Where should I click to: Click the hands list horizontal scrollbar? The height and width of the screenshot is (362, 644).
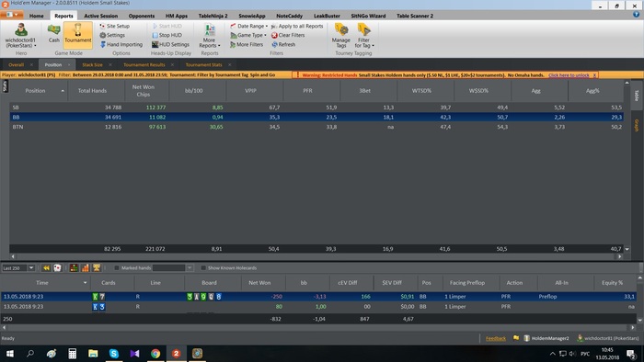(x=317, y=328)
